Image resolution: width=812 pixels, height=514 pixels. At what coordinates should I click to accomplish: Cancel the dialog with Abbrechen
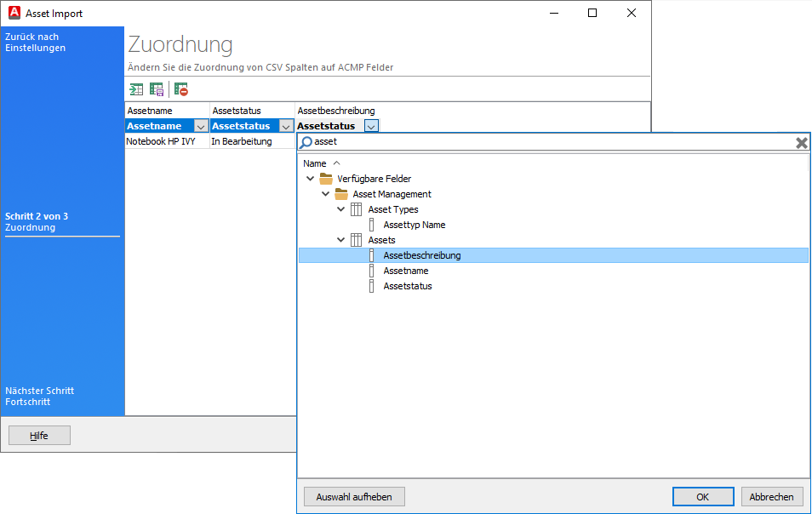[772, 496]
